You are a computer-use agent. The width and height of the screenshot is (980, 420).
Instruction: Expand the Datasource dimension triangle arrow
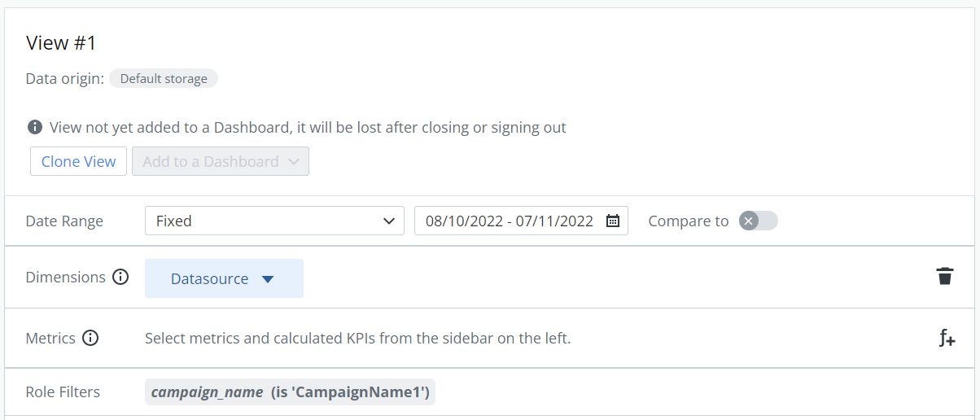(x=268, y=279)
